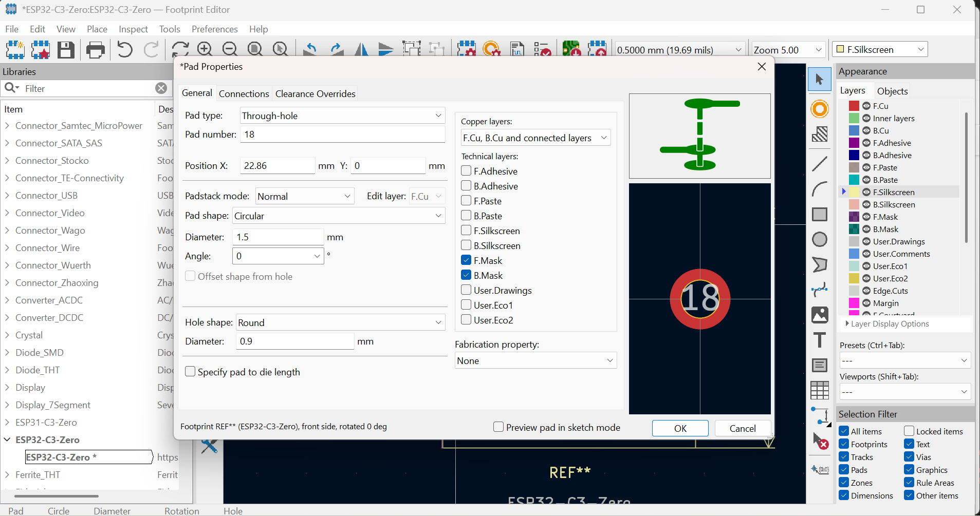This screenshot has width=980, height=516.
Task: Select the Add Table tool
Action: (820, 390)
